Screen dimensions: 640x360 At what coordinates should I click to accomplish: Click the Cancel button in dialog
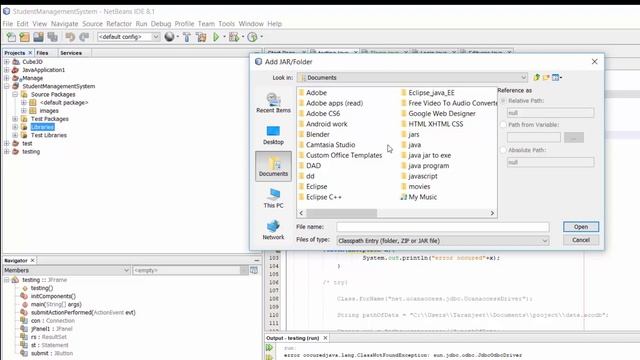pos(581,240)
